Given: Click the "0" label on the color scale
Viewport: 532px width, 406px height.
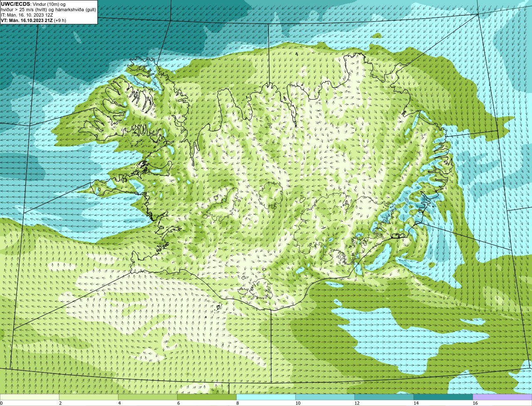Looking at the screenshot, I should [2, 403].
